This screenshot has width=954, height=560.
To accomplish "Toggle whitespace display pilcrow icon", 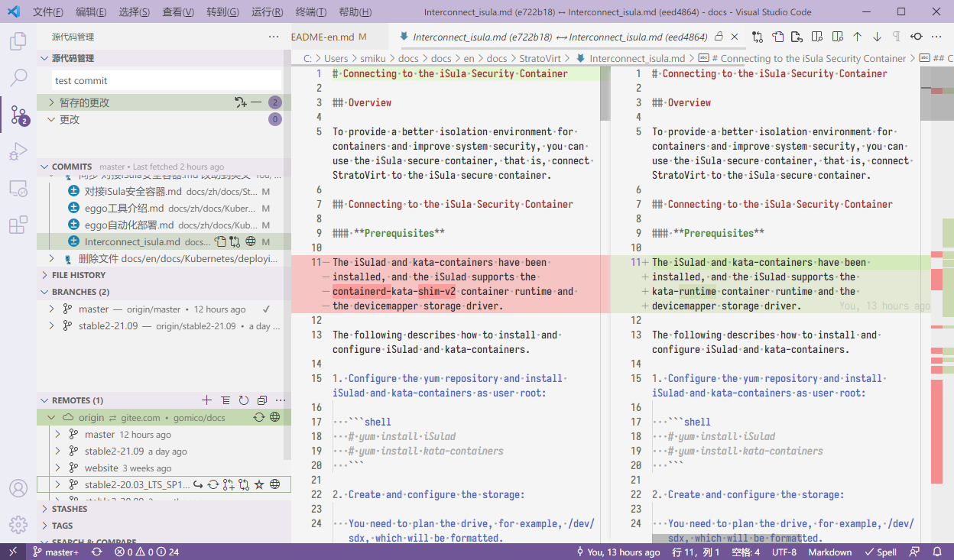I will 897,37.
